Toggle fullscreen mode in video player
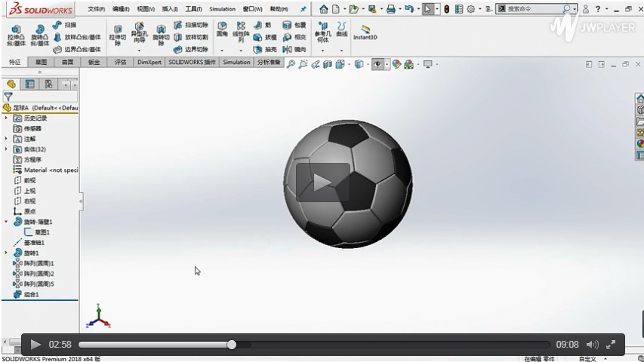 612,345
